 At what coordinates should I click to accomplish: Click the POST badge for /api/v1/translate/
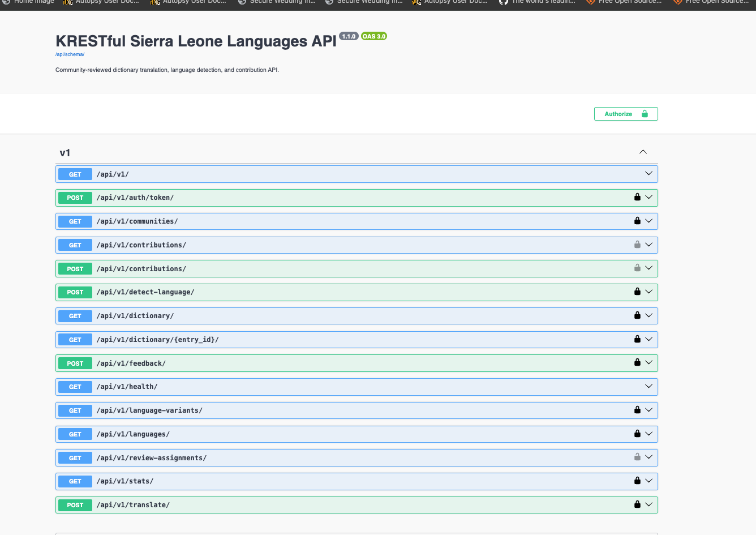coord(75,505)
